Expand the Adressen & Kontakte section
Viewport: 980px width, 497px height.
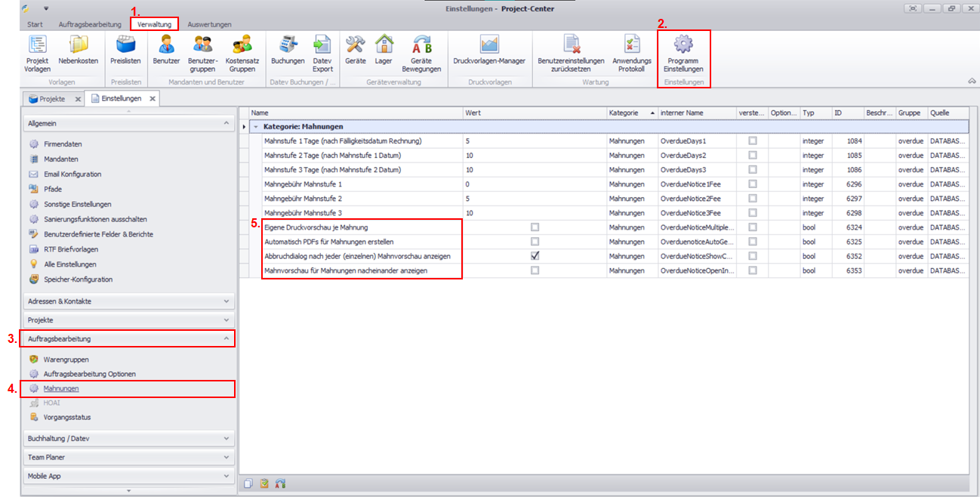pos(127,301)
